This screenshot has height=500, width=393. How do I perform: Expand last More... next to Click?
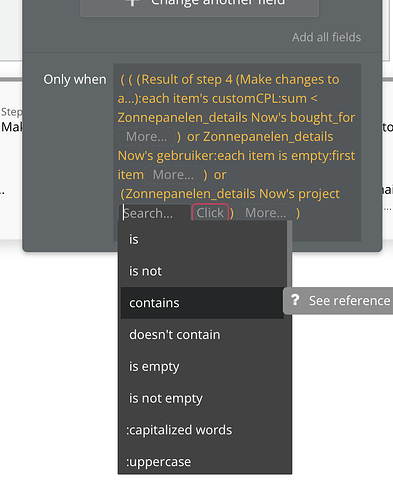[266, 213]
